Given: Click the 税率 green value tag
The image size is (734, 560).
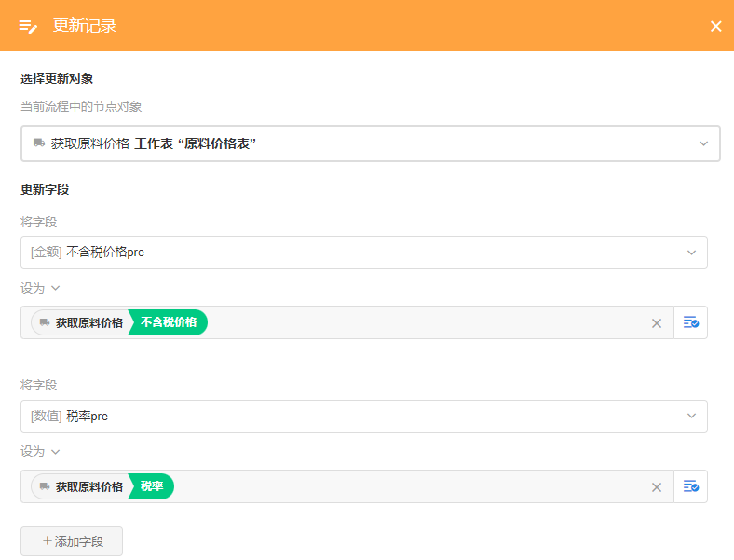Looking at the screenshot, I should point(151,486).
